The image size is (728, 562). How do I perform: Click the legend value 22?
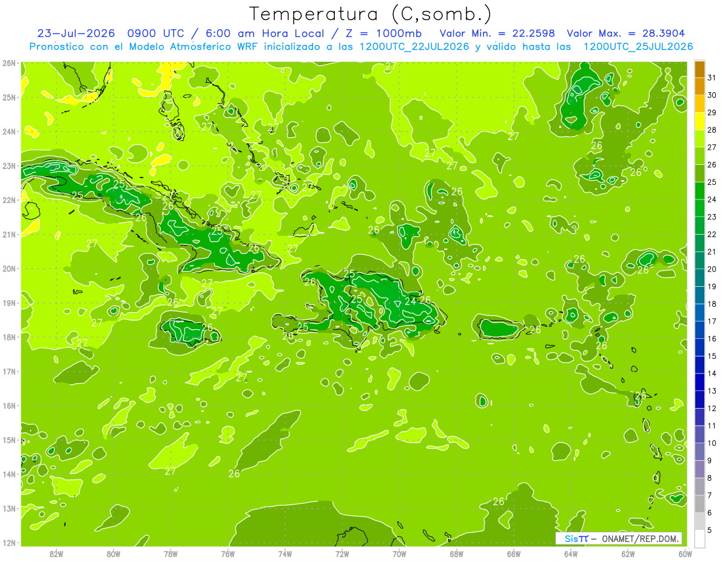(x=712, y=234)
